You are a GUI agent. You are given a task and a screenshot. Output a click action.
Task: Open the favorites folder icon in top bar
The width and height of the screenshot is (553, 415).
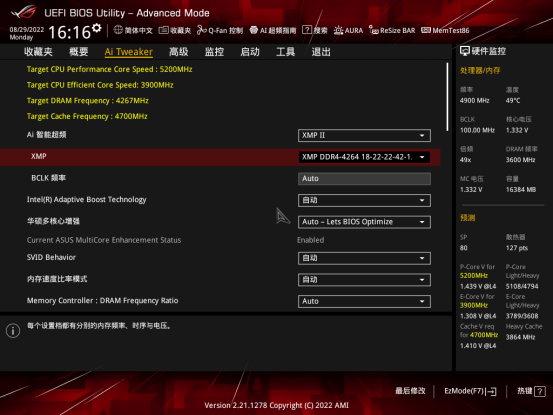(163, 30)
